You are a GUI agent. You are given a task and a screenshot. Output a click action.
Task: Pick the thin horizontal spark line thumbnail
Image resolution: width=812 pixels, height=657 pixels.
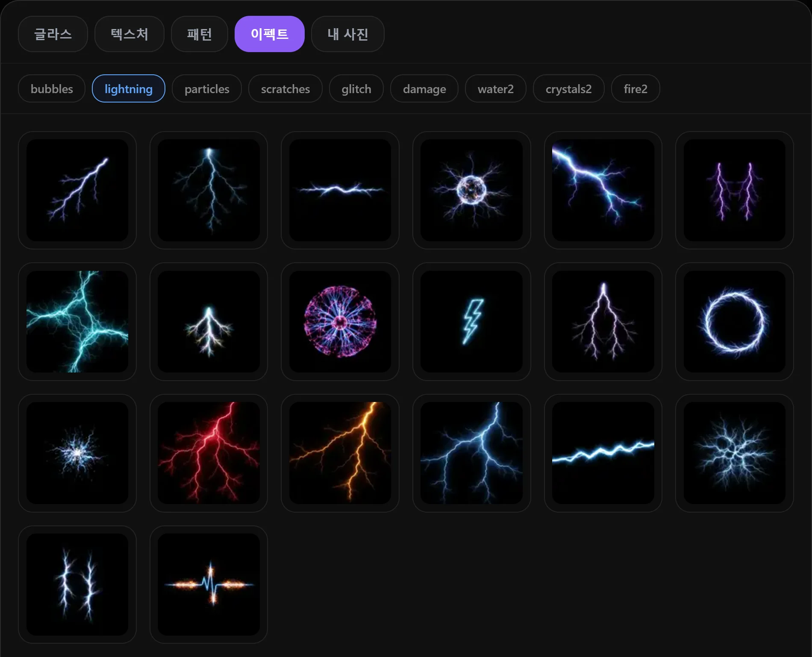point(340,190)
